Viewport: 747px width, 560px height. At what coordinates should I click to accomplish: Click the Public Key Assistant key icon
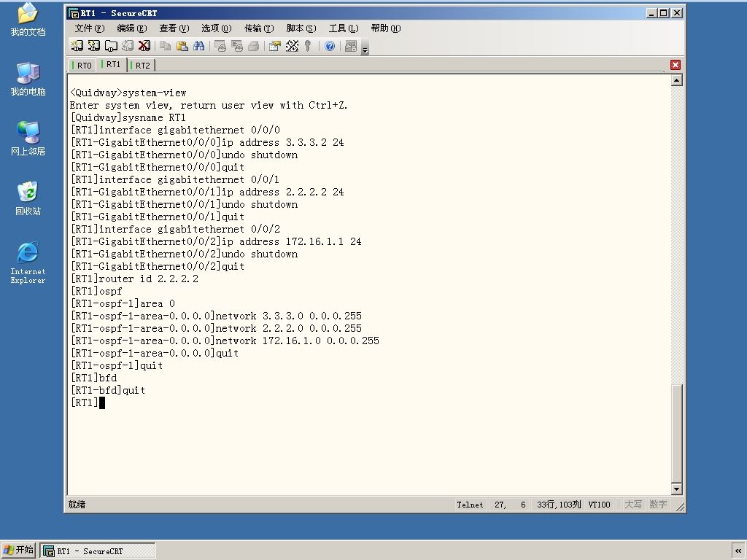tap(308, 46)
